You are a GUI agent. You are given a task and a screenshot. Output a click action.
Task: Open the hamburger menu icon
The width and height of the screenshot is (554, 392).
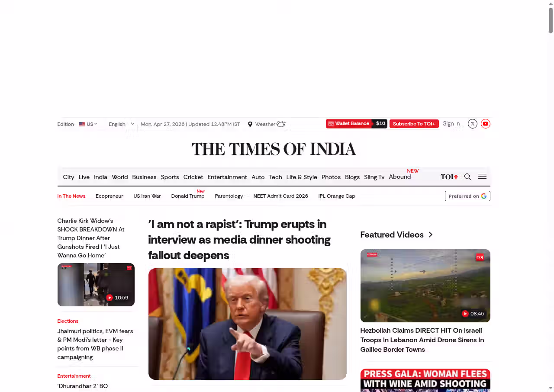(482, 177)
